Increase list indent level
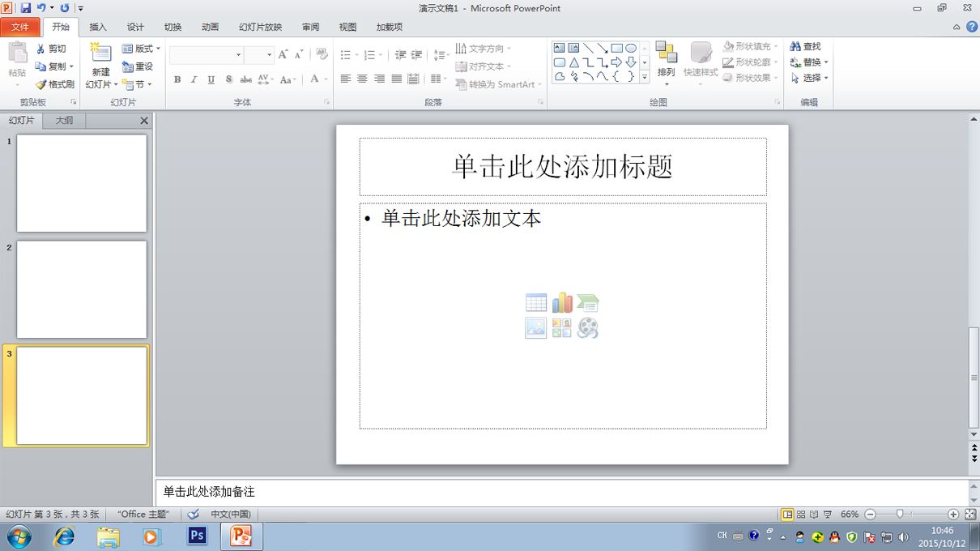Screen dimensions: 980x551 pyautogui.click(x=416, y=55)
